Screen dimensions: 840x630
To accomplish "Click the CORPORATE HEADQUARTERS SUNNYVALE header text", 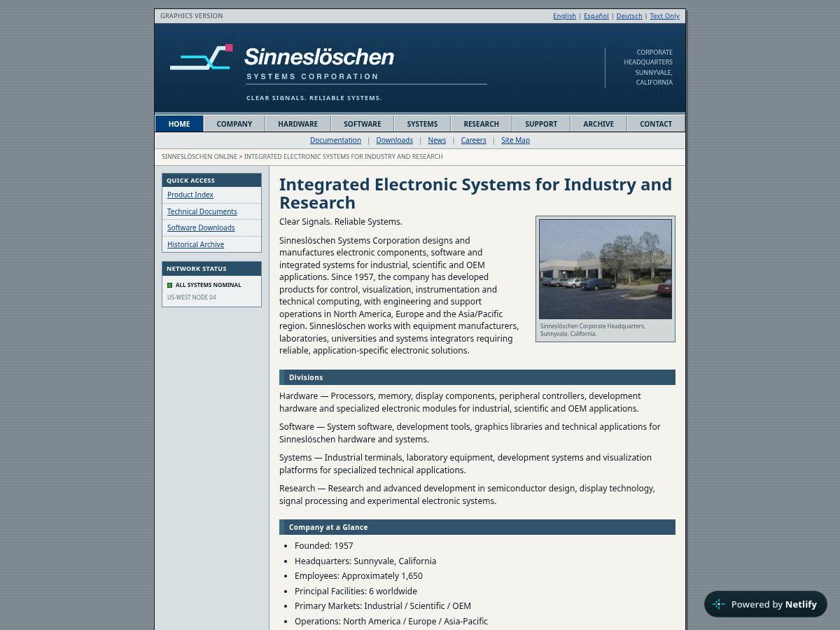I will [x=648, y=67].
